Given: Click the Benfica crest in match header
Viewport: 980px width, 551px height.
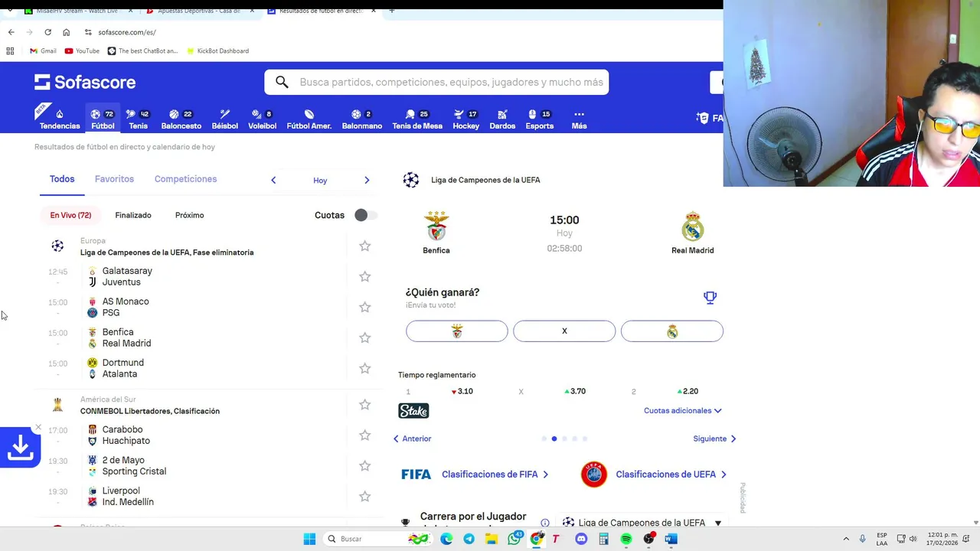Looking at the screenshot, I should coord(436,227).
